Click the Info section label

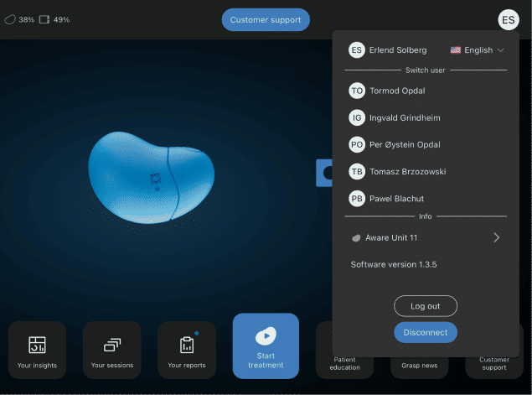pos(425,216)
